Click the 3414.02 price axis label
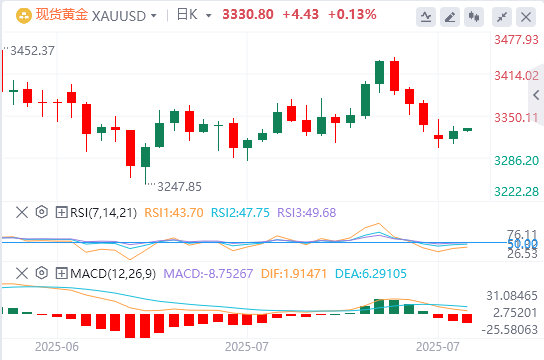544x360 pixels. pyautogui.click(x=516, y=76)
